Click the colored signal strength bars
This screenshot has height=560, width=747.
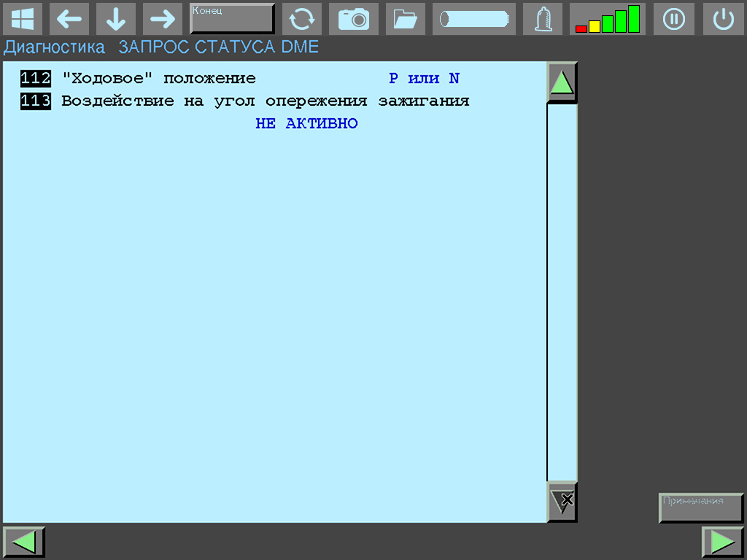coord(607,19)
